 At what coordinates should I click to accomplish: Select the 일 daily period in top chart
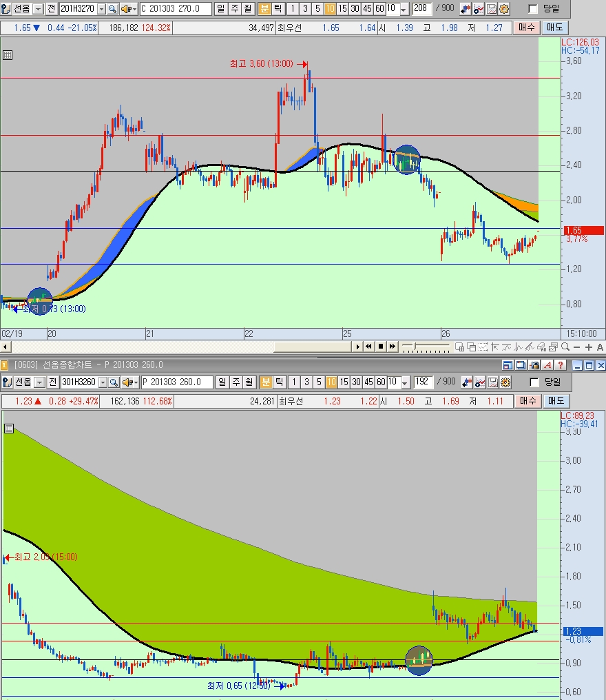[220, 9]
